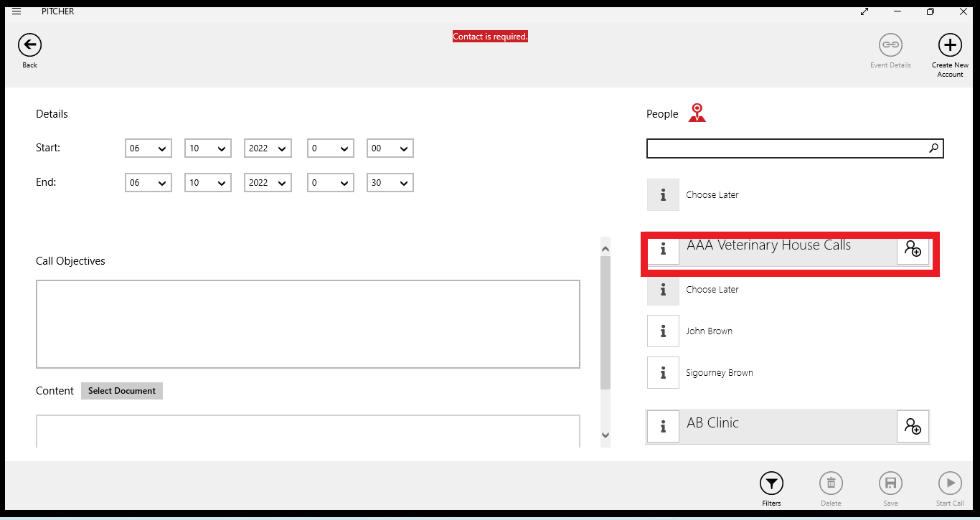The image size is (980, 520).
Task: Click the red map location pin icon
Action: 697,113
